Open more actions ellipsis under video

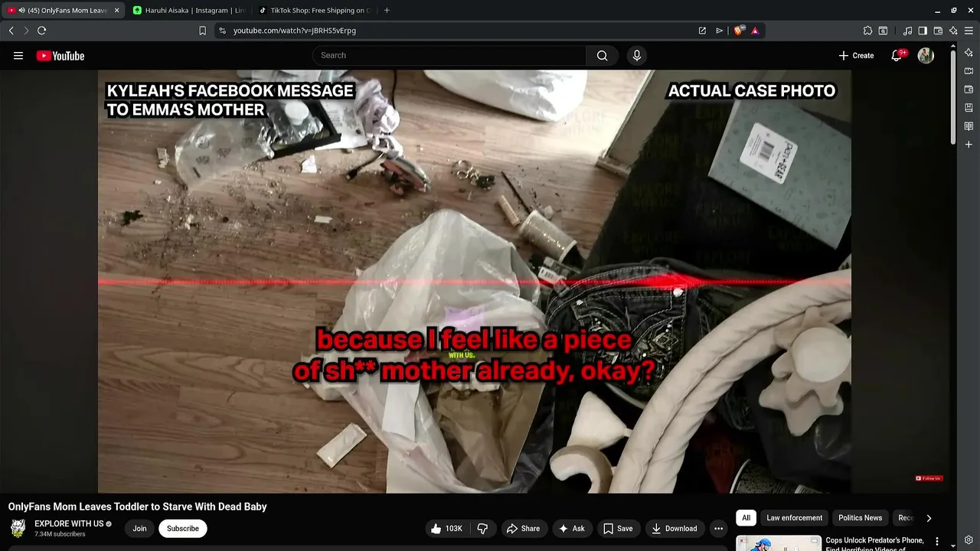tap(718, 528)
